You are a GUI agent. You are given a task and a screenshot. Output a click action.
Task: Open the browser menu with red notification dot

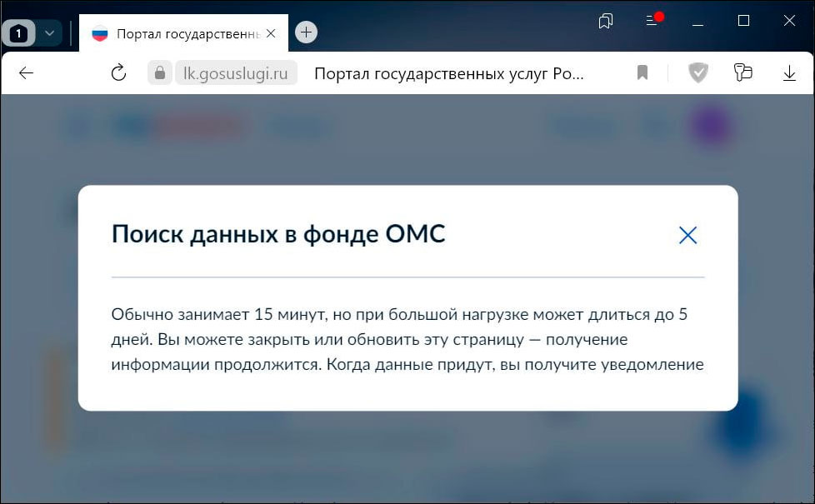651,22
